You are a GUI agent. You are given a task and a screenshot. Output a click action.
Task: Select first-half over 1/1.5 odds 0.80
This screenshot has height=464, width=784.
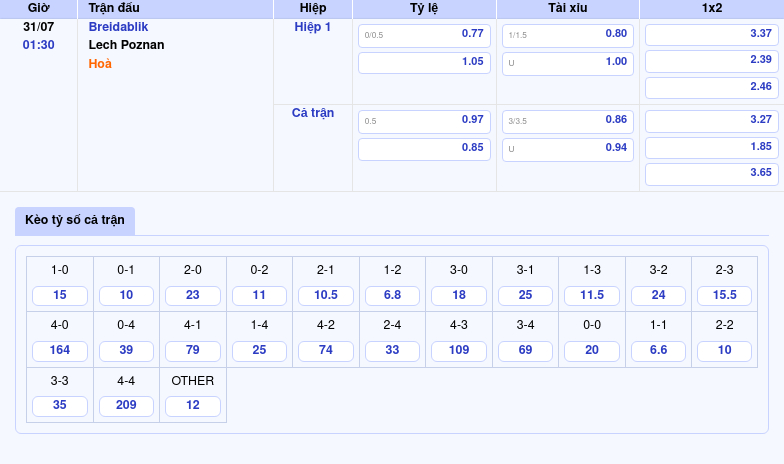pos(568,34)
